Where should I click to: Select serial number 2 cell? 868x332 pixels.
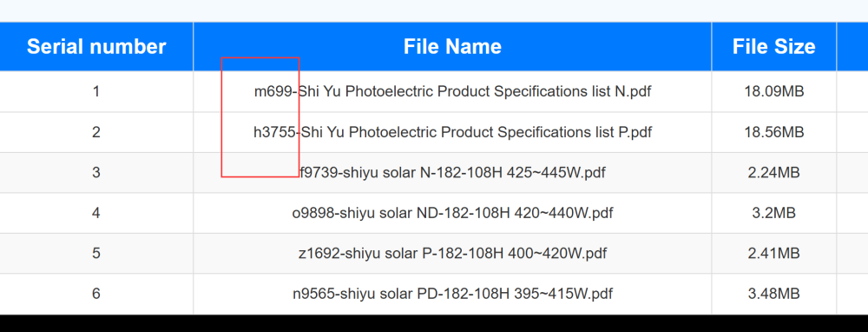96,132
